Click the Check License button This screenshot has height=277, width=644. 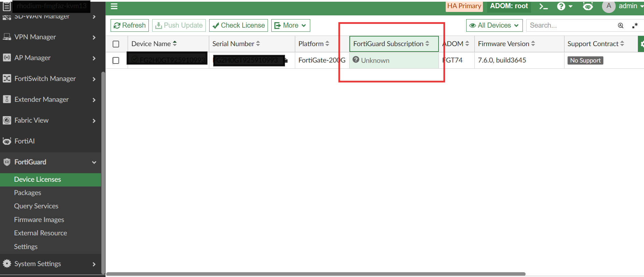coord(238,25)
